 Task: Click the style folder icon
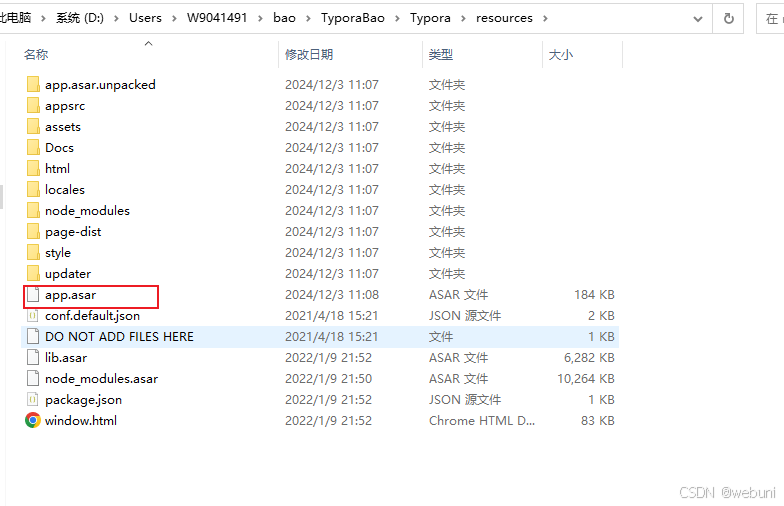coord(33,252)
